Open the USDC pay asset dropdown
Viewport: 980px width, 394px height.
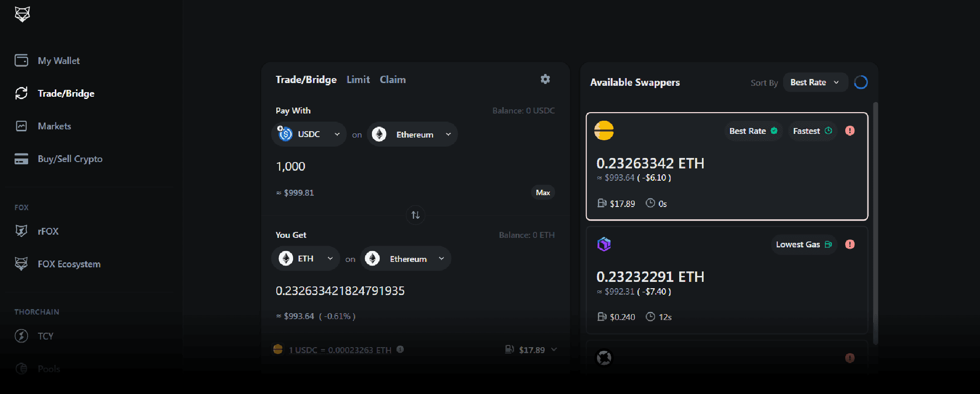[309, 134]
